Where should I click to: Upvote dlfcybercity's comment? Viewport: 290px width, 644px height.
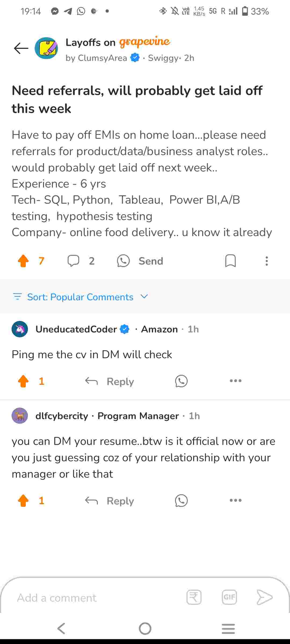click(x=23, y=500)
